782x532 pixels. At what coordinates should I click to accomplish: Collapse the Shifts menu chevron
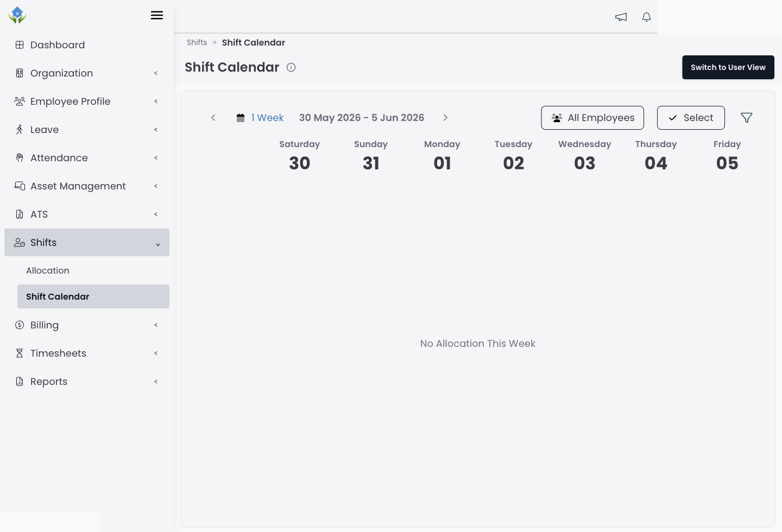158,245
